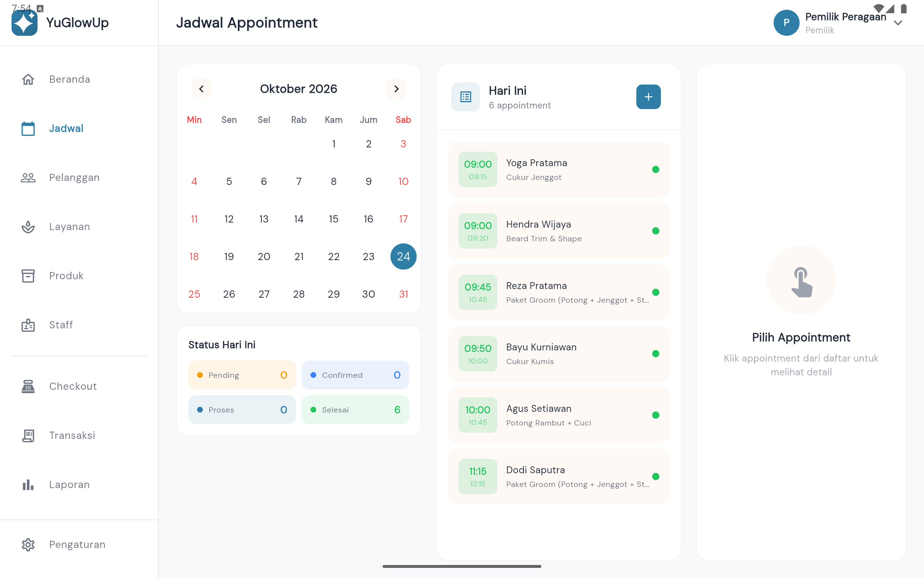Screen dimensions: 924x578
Task: Open Bayu Kurniawan Cukur Kumis appointment
Action: click(559, 354)
